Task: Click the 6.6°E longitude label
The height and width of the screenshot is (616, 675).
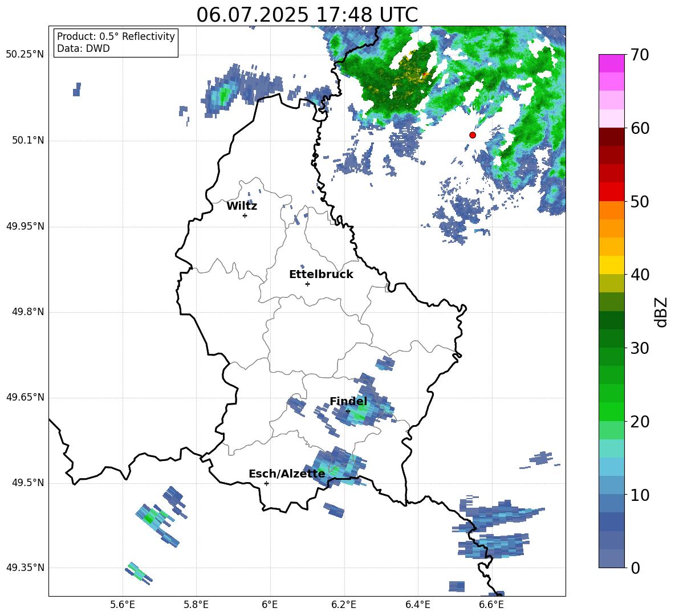Action: pyautogui.click(x=491, y=605)
